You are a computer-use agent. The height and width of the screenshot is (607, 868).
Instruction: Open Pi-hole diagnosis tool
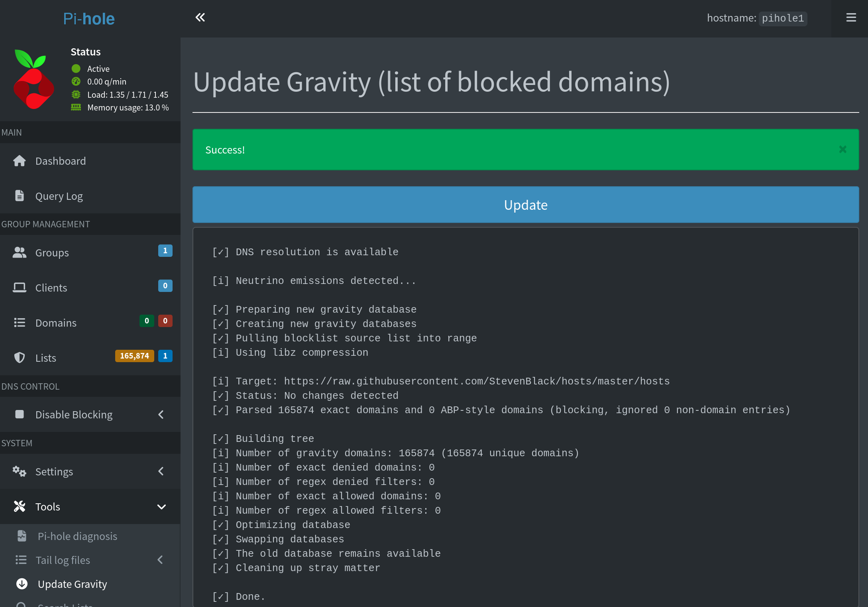(77, 536)
